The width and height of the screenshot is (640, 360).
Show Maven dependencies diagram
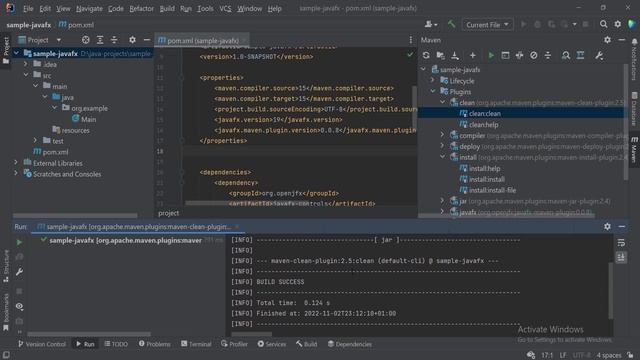point(580,55)
